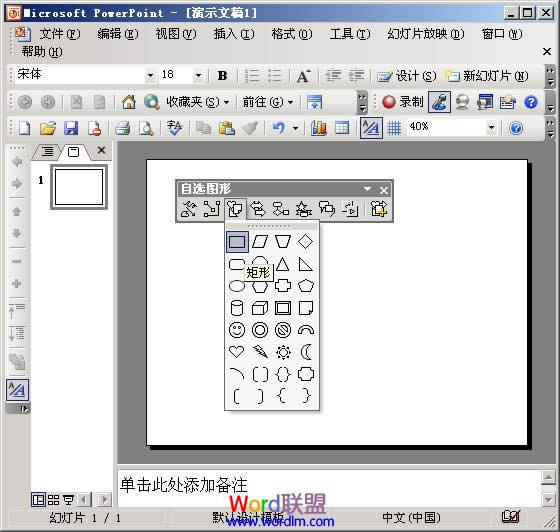560x532 pixels.
Task: Expand the font name dropdown
Action: pos(150,75)
